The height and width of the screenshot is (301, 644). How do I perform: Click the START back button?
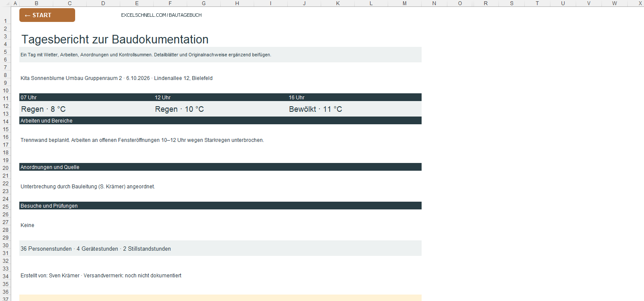(47, 15)
